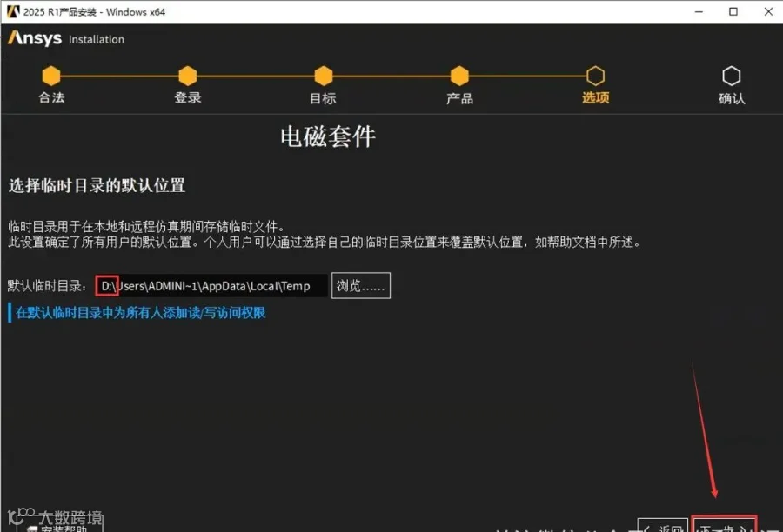Maximize the installer window
Screen dimensions: 783x532
coord(733,11)
